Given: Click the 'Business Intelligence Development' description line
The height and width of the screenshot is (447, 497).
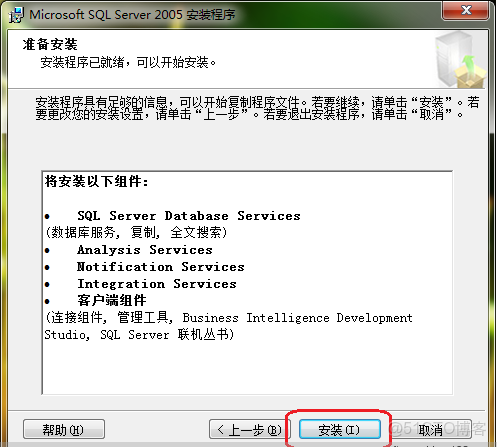Looking at the screenshot, I should point(229,318).
